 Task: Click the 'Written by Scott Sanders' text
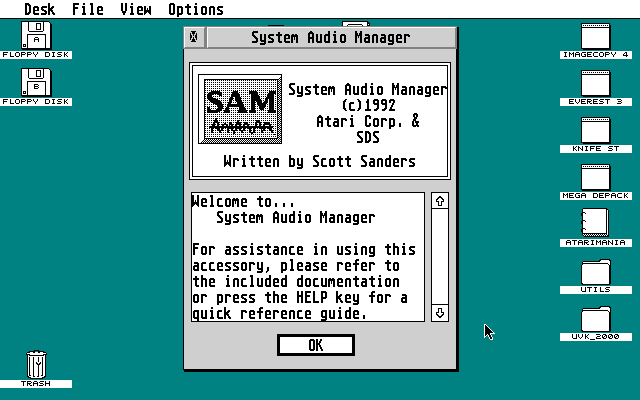319,162
